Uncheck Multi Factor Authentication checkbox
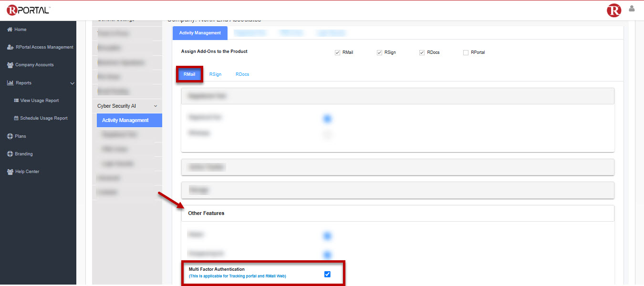 click(327, 274)
